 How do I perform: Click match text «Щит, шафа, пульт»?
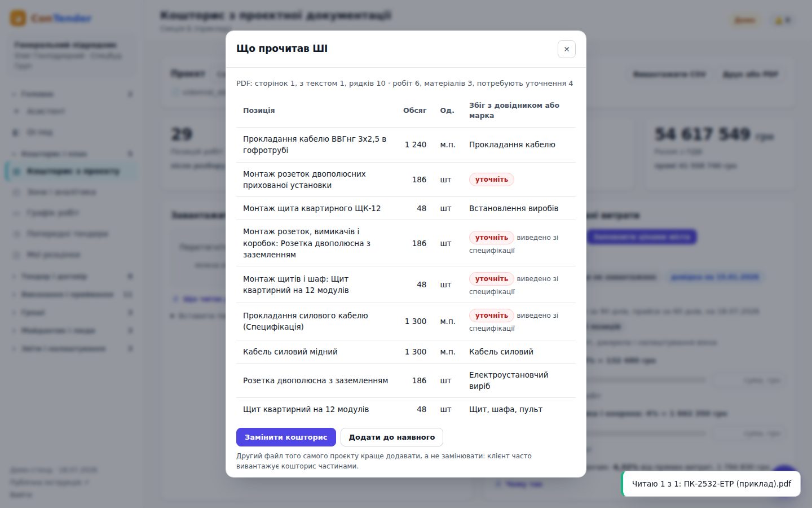(x=506, y=409)
